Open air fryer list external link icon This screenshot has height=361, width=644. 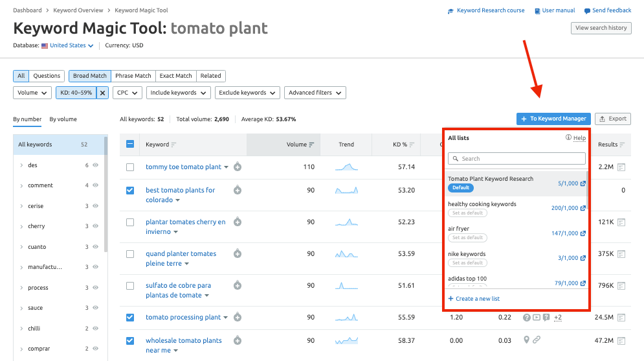click(x=583, y=233)
